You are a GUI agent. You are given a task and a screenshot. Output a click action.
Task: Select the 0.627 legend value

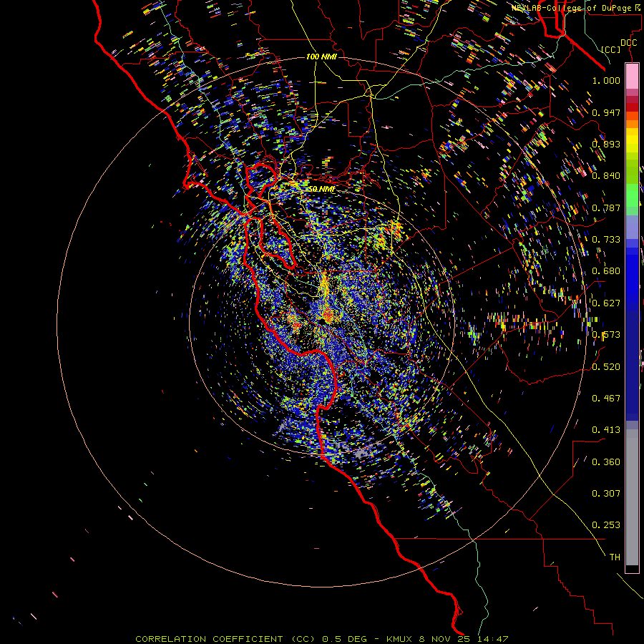[x=606, y=303]
